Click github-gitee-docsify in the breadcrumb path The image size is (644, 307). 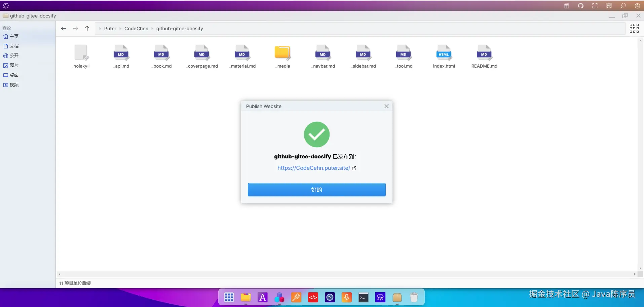click(x=180, y=29)
